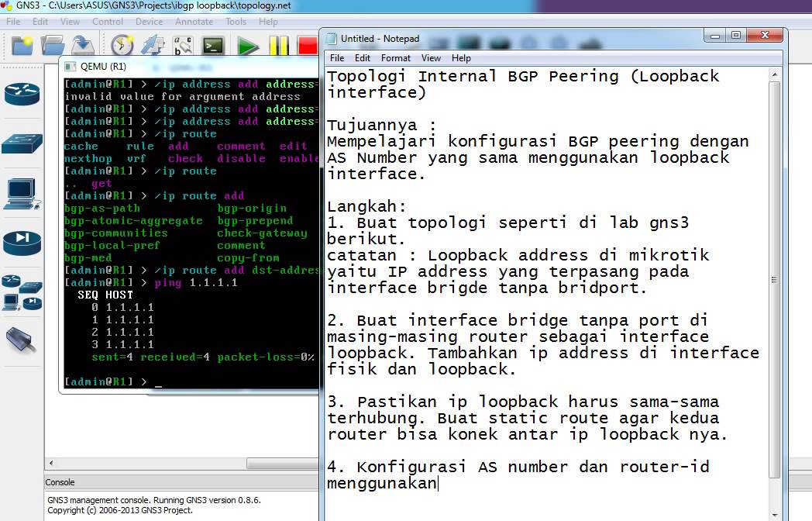Viewport: 812px width, 521px height.
Task: Open Notepad's File menu
Action: coord(336,58)
